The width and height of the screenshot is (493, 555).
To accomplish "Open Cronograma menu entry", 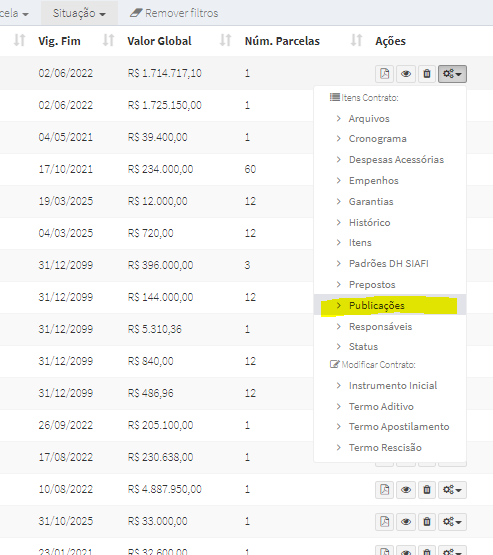I will 377,139.
